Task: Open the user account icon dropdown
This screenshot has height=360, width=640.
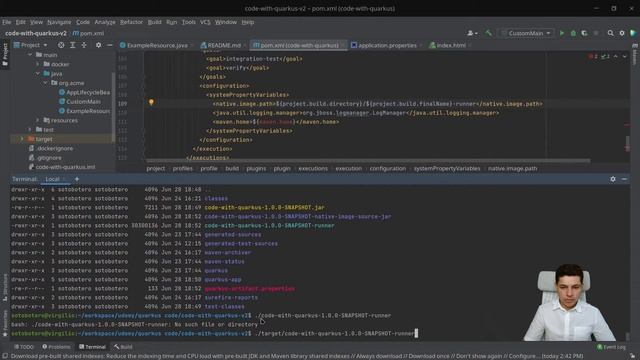Action: (x=472, y=33)
